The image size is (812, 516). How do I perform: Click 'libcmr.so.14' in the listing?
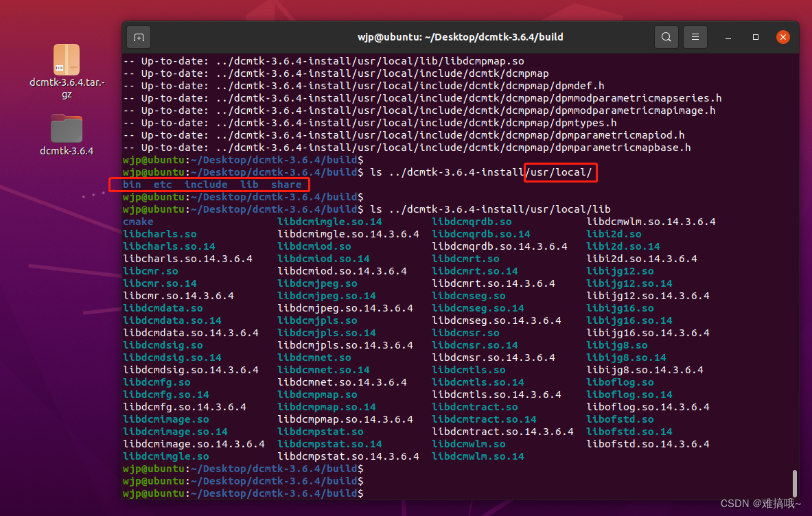click(x=160, y=283)
